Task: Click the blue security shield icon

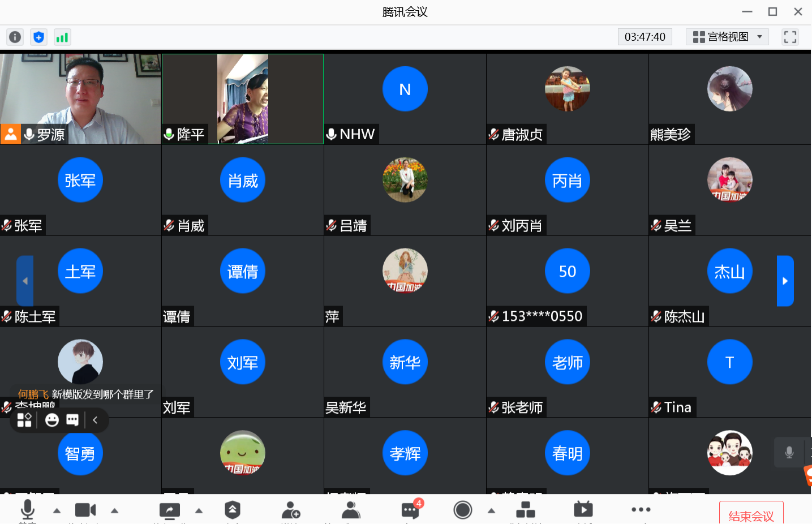Action: click(38, 37)
